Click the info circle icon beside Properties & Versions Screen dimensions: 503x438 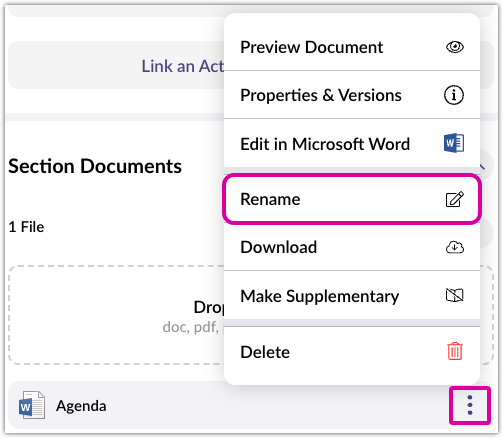click(454, 95)
